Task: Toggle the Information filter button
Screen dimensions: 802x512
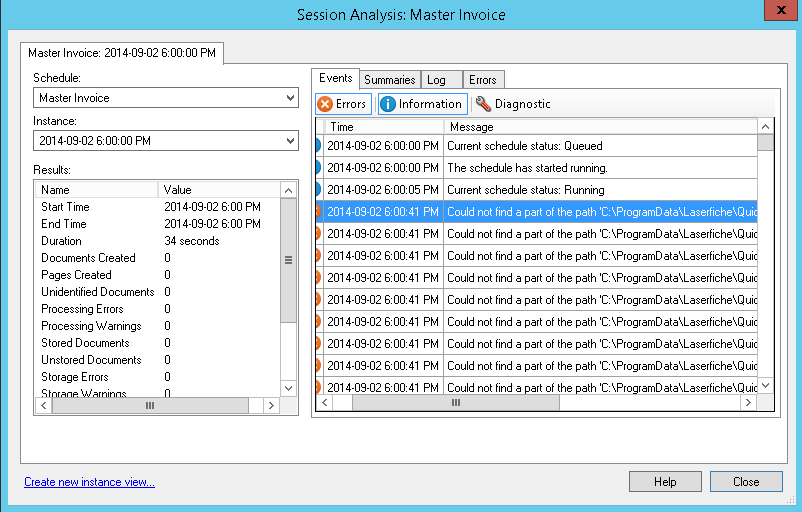Action: (x=421, y=104)
